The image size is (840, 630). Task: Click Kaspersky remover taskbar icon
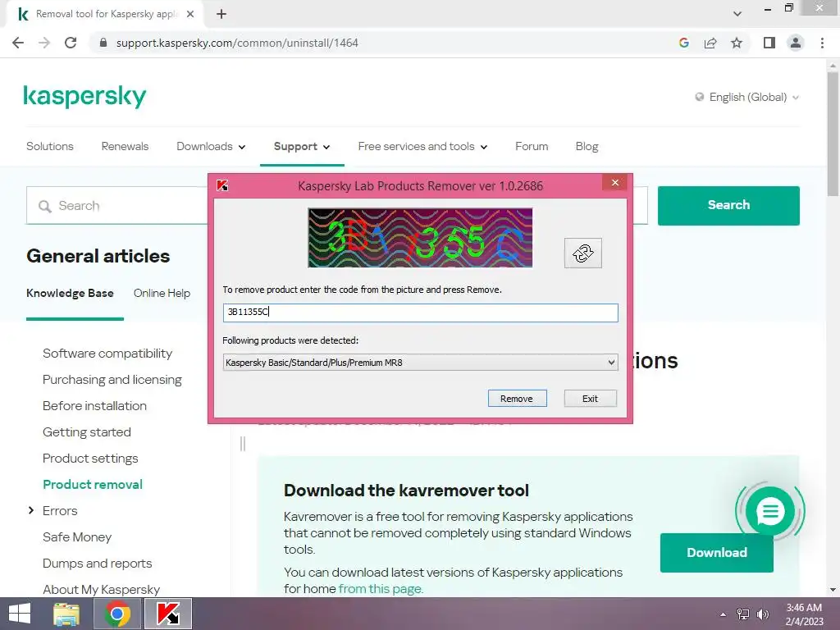(168, 614)
